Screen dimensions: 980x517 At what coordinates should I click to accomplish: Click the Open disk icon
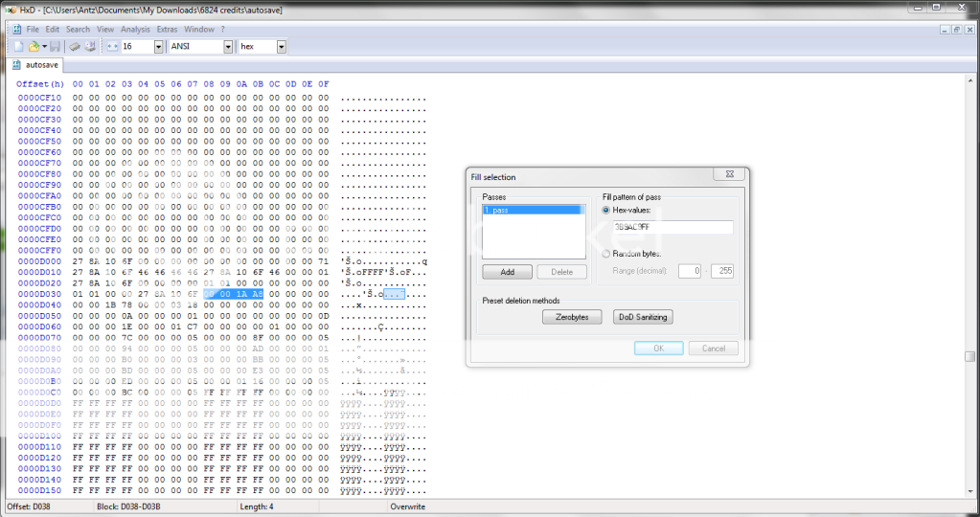[x=90, y=46]
